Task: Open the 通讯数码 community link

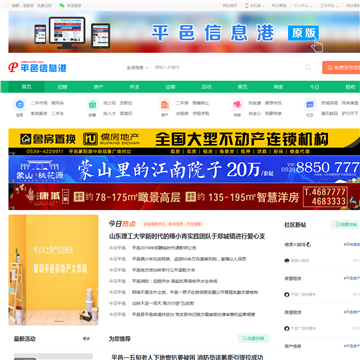Action: (329, 113)
